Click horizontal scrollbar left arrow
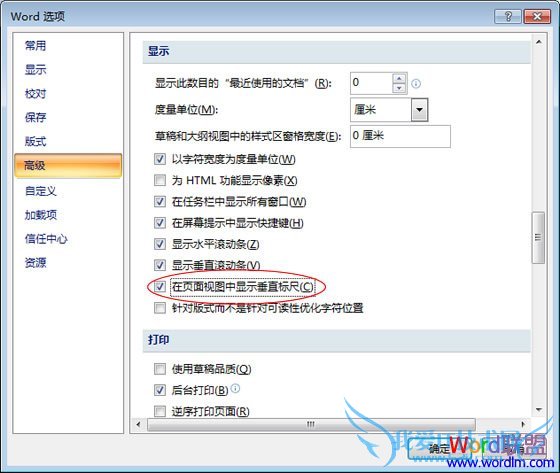This screenshot has width=560, height=473. tap(139, 424)
